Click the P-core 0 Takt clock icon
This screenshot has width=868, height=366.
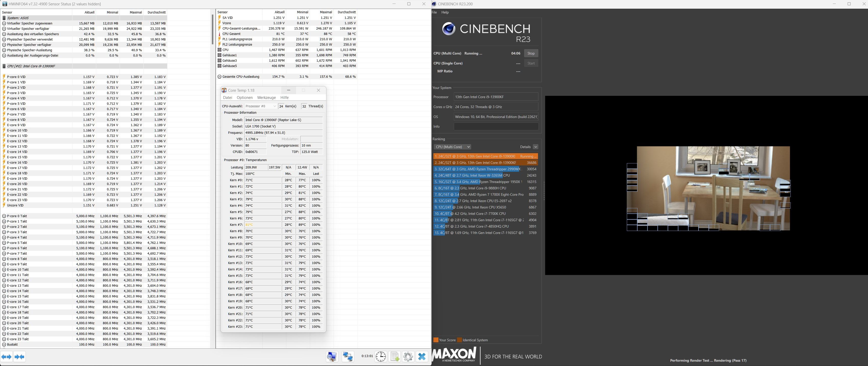[x=4, y=216]
